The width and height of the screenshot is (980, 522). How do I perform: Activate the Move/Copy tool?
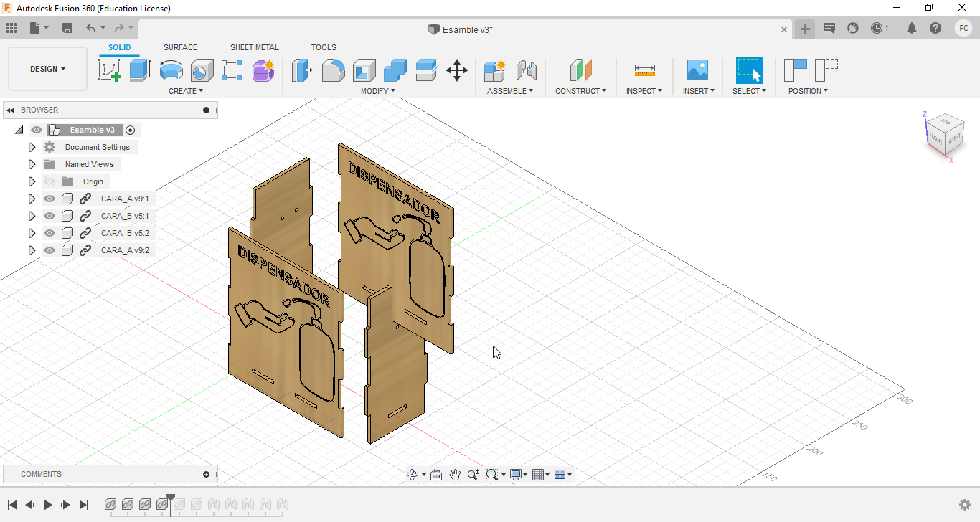point(456,70)
